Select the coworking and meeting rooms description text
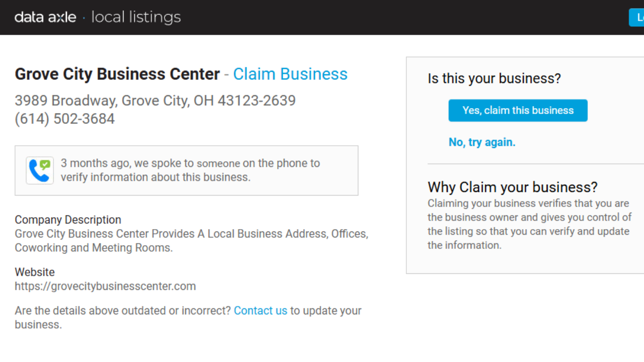Image resolution: width=644 pixels, height=362 pixels. [191, 241]
